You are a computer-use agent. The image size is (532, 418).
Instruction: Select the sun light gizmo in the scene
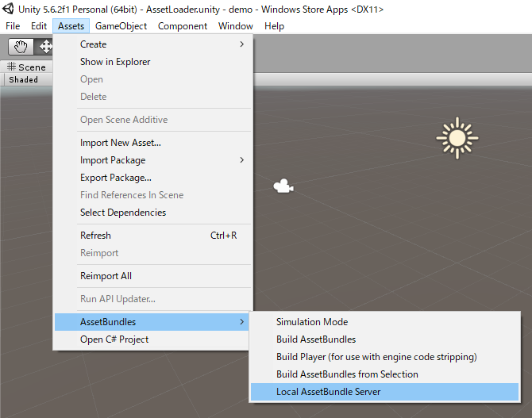coord(457,138)
